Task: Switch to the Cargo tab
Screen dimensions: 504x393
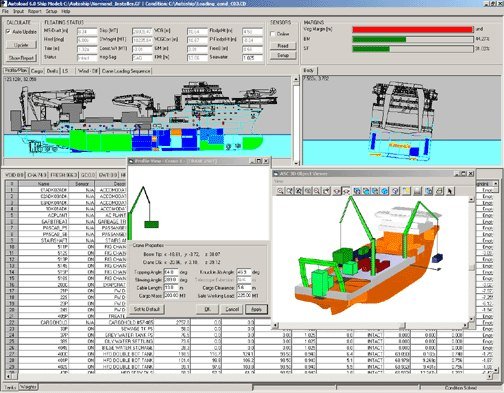Action: click(37, 71)
